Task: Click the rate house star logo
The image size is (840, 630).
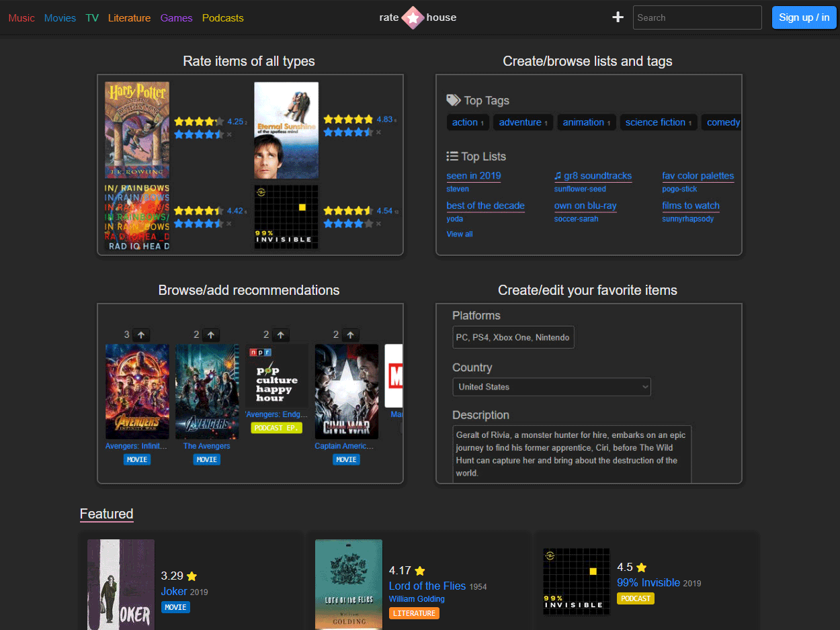Action: coord(413,17)
